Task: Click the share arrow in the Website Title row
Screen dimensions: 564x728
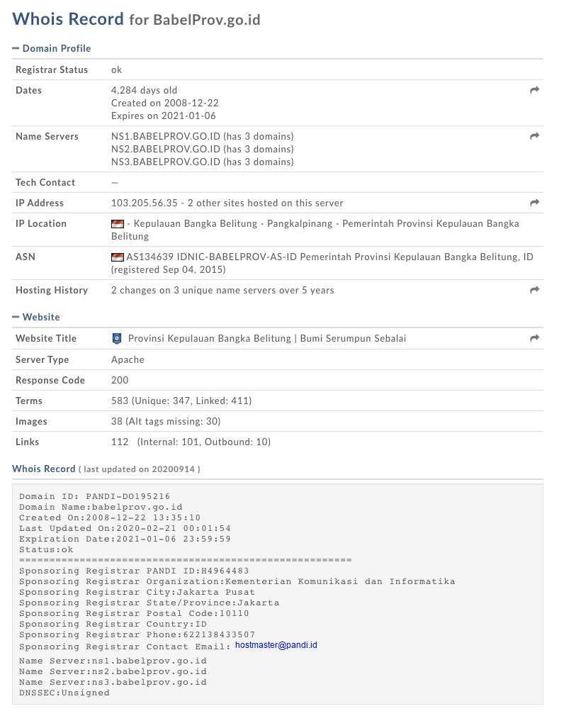Action: pos(534,338)
